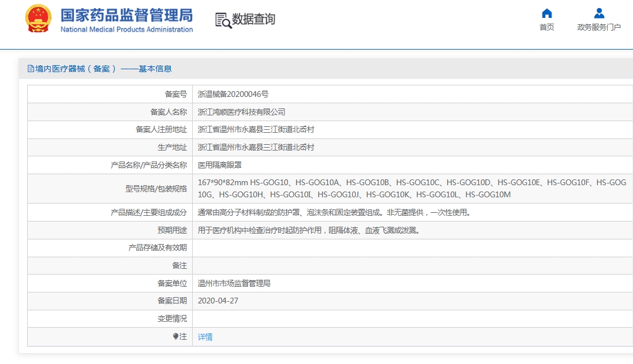Image resolution: width=633 pixels, height=364 pixels.
Task: Select the 浙温械备20200046号 record number
Action: coord(233,94)
